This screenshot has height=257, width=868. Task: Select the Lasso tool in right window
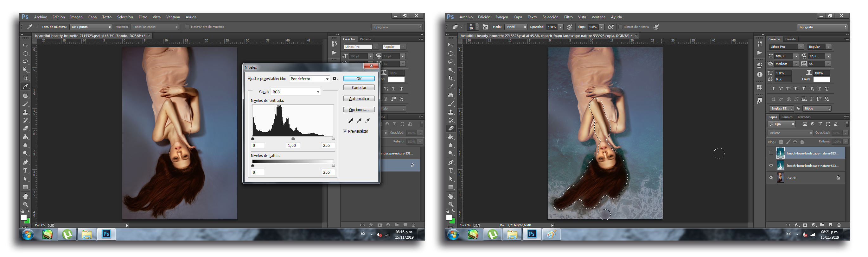tap(450, 62)
